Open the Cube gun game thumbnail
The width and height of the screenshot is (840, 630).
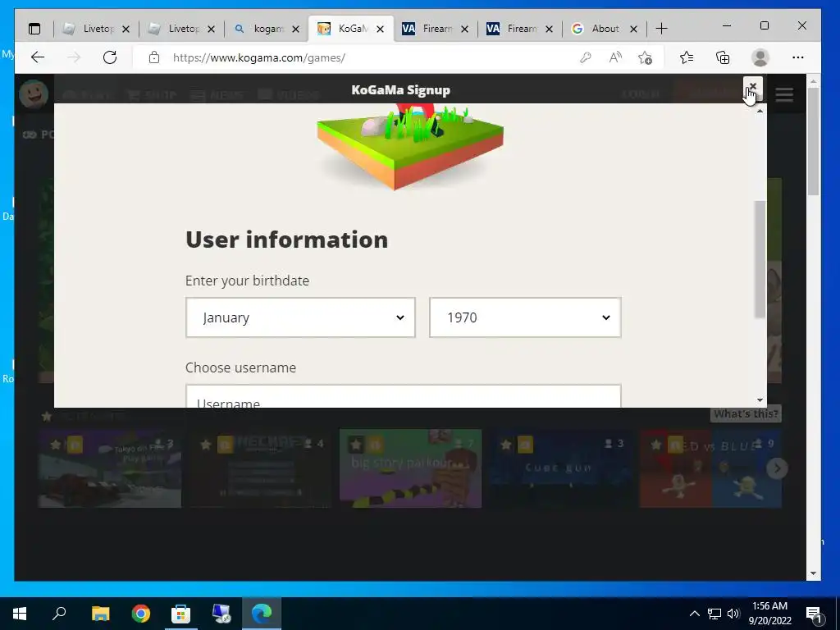click(561, 468)
